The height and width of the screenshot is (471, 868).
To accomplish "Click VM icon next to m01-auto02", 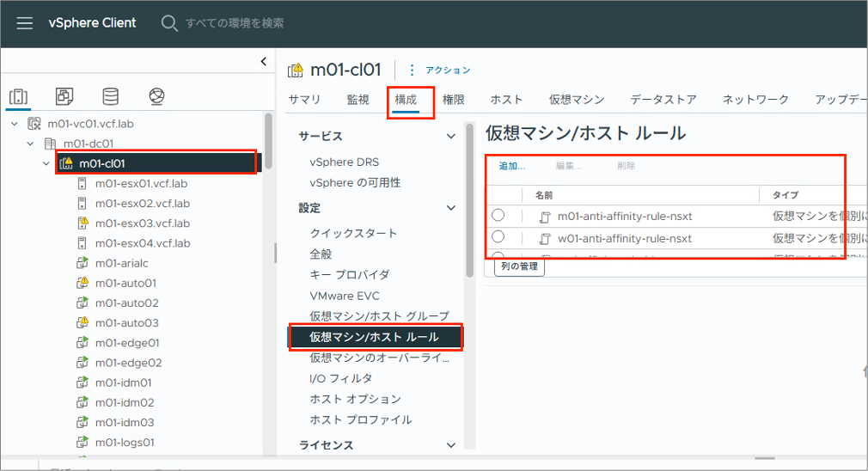I will click(83, 303).
